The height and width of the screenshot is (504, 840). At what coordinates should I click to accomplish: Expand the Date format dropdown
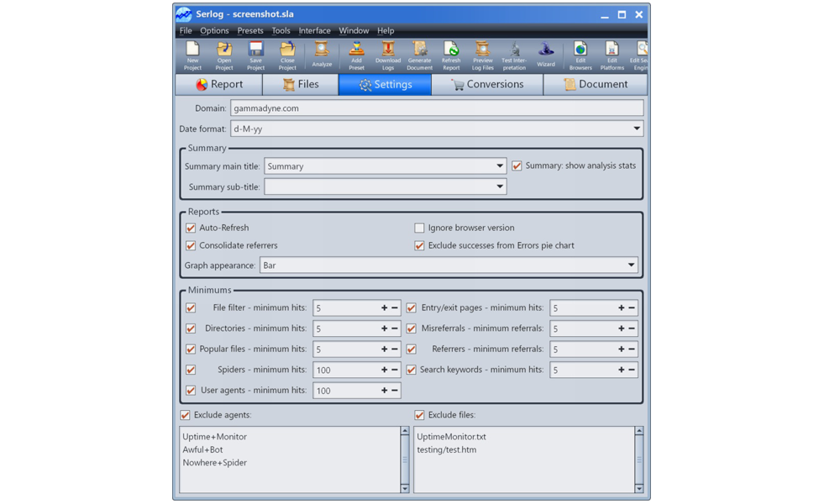click(636, 129)
